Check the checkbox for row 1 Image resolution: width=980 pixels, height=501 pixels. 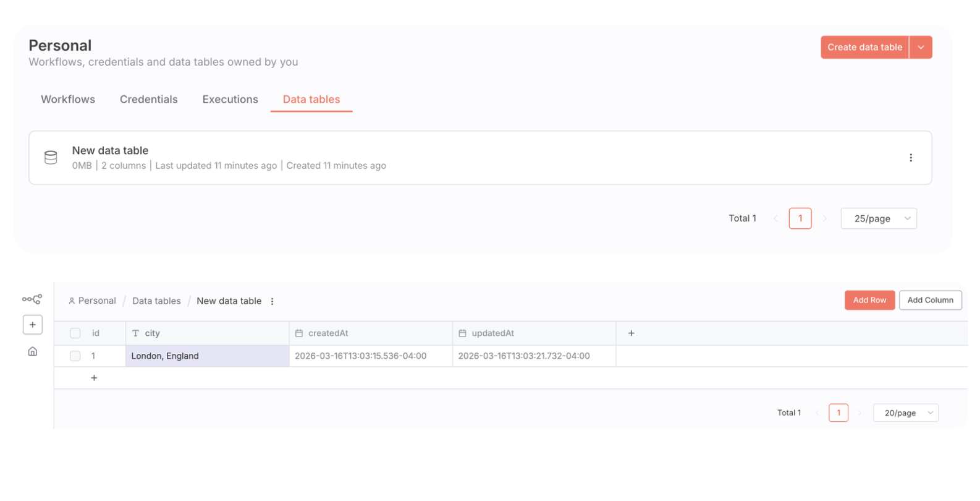point(75,356)
